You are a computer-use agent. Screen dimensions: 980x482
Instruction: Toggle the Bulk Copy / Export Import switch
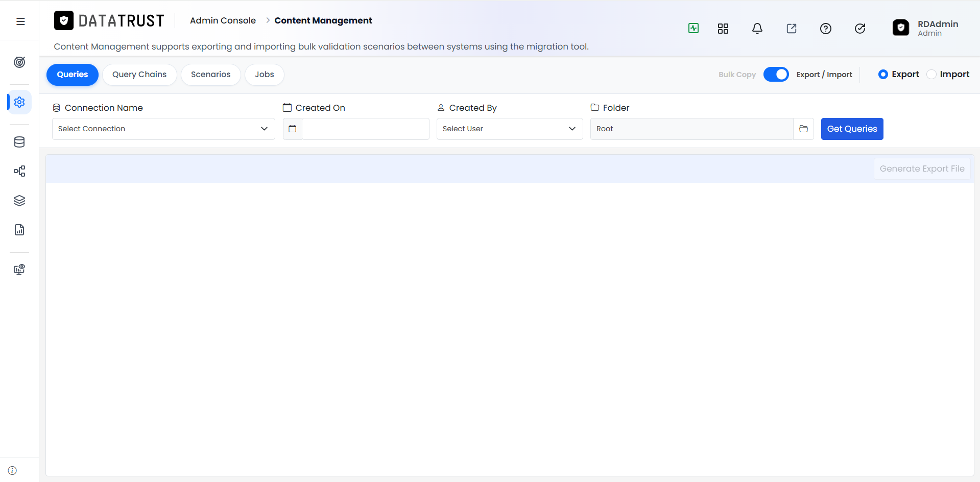[x=776, y=75]
